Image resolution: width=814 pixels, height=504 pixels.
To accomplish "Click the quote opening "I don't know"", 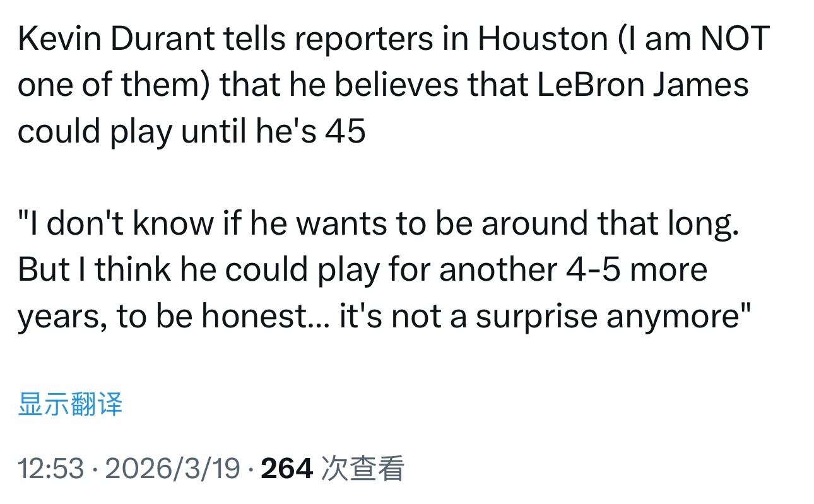I will [x=114, y=224].
